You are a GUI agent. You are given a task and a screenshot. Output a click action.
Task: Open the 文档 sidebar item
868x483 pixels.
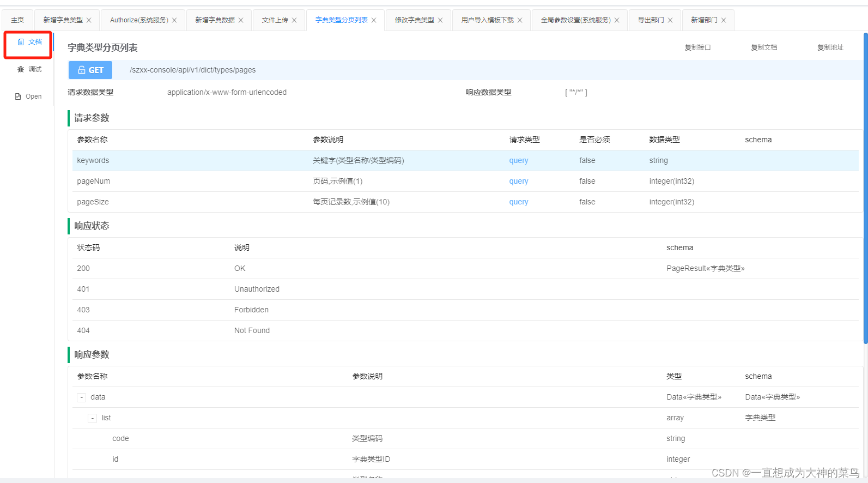pos(29,42)
